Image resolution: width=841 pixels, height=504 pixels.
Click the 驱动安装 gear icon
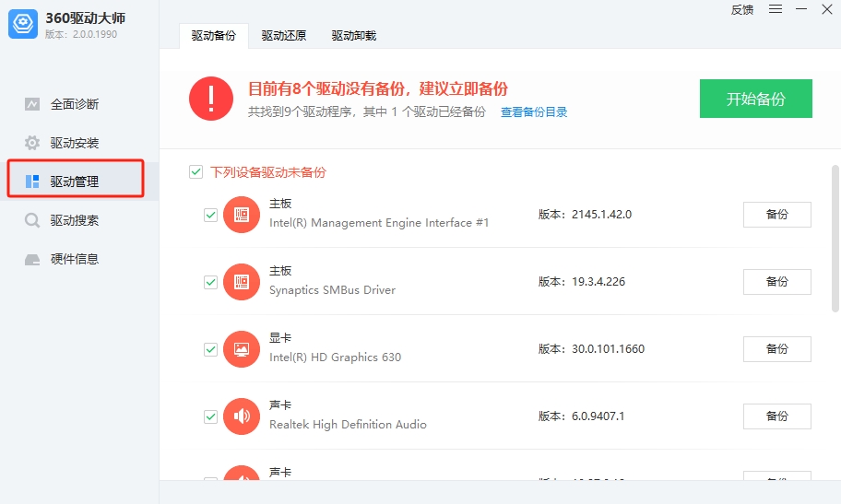tap(32, 143)
